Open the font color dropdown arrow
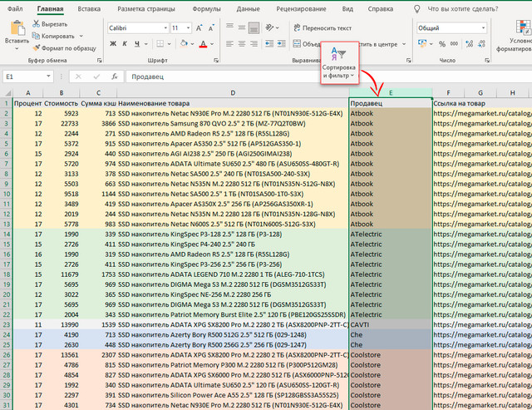 point(212,44)
